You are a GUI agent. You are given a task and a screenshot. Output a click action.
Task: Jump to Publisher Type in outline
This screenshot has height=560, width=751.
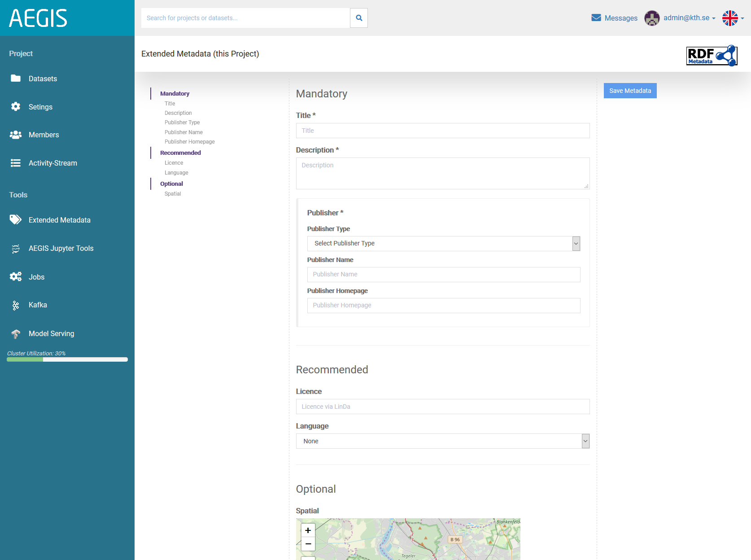pyautogui.click(x=182, y=122)
